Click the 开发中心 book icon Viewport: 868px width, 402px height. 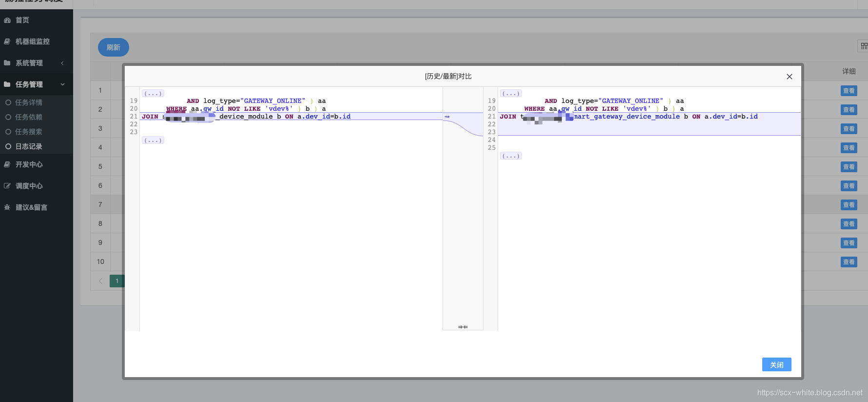(x=7, y=164)
